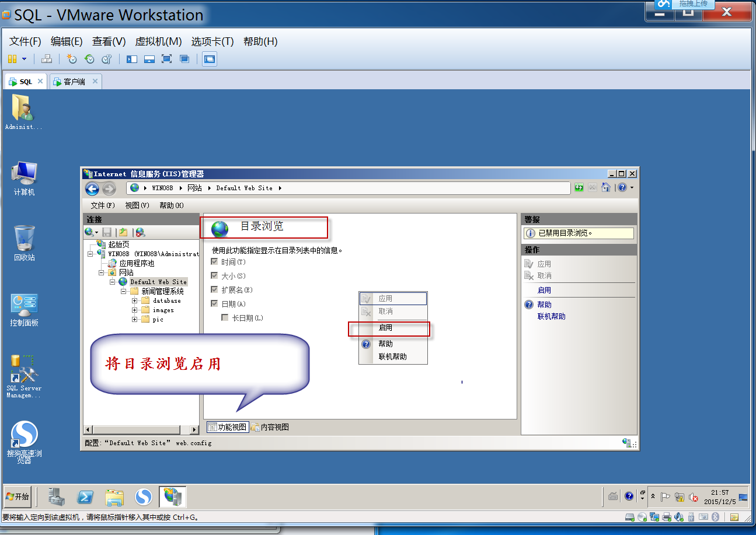Open VMware 文件(F) menu

(x=25, y=41)
